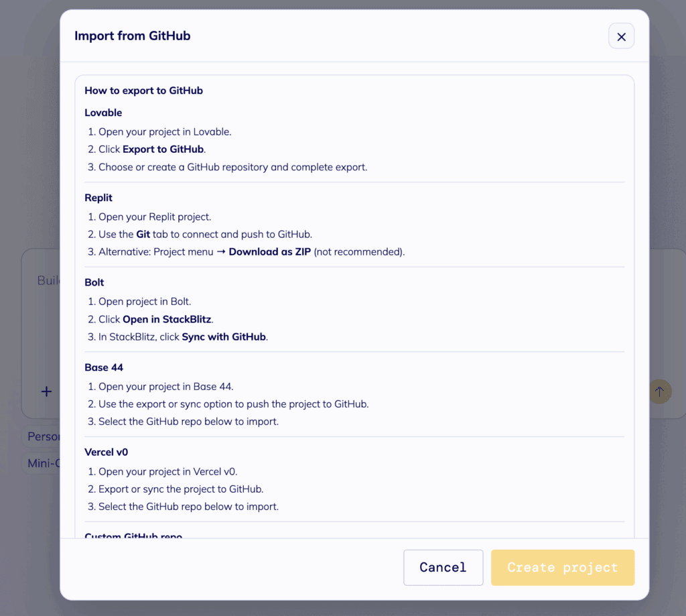Click the Lovable section heading

click(x=103, y=113)
